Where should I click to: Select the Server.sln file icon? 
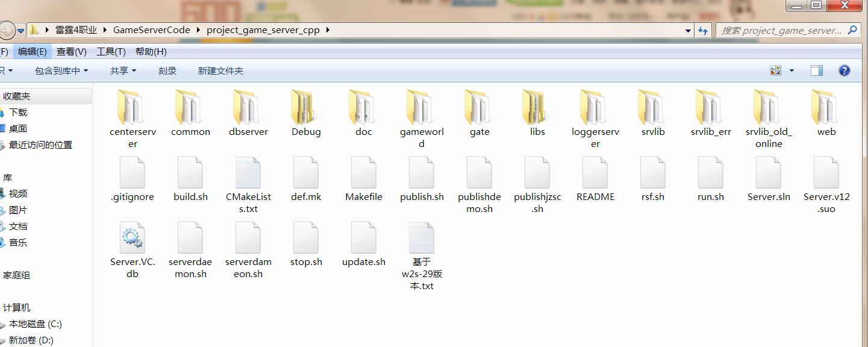click(769, 173)
